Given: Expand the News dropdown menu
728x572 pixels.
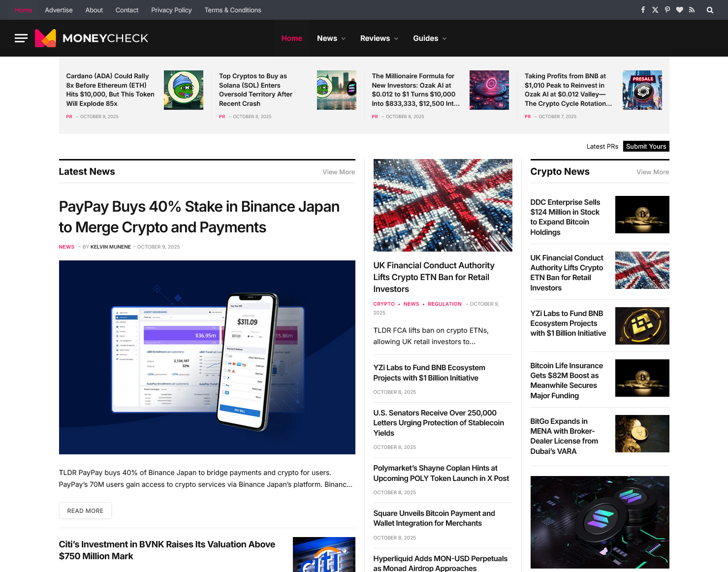Looking at the screenshot, I should click(331, 38).
